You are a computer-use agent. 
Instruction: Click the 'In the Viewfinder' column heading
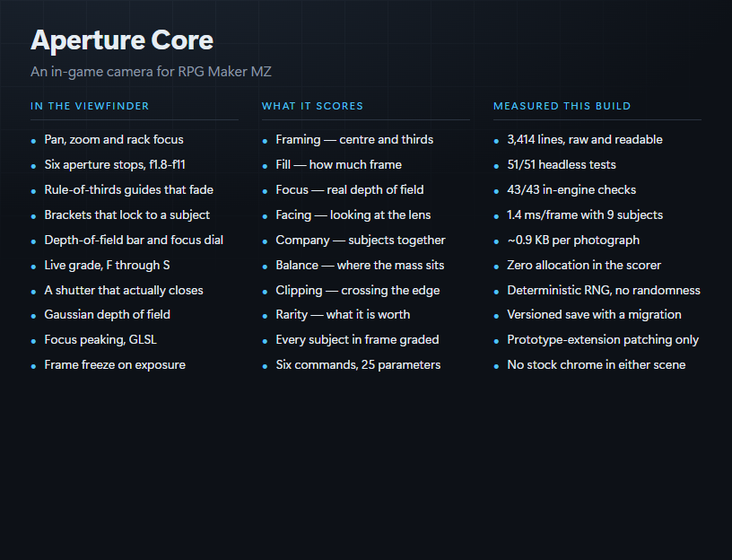click(90, 106)
